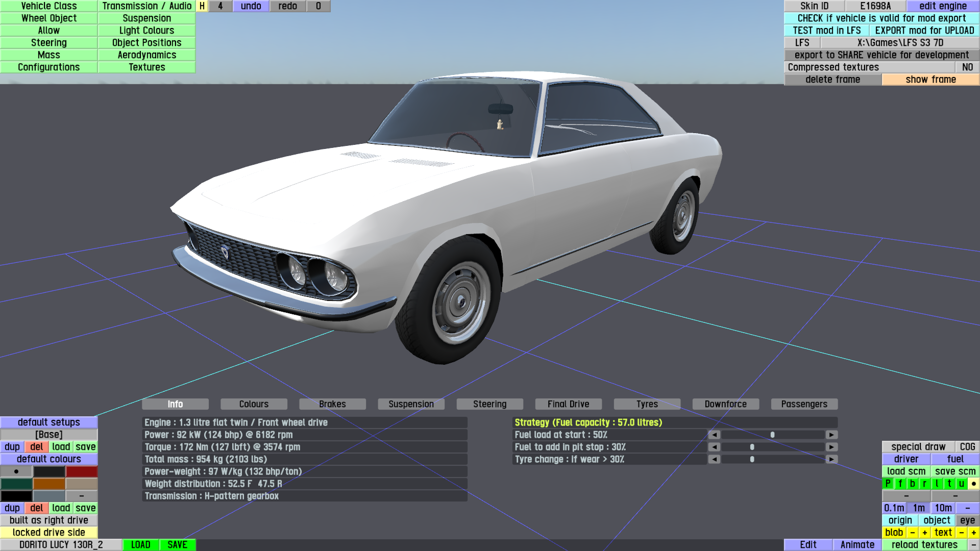Click the 'H' gearbox indicator button
The height and width of the screenshot is (551, 980).
coord(202,6)
